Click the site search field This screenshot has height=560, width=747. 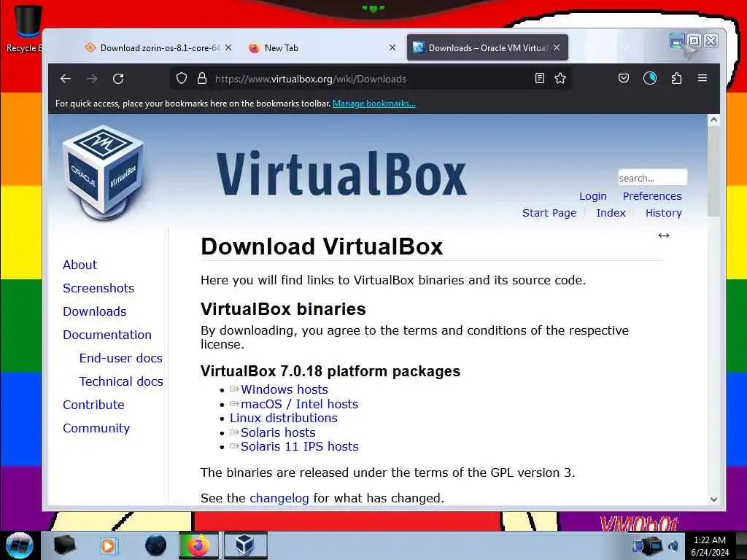tap(652, 178)
